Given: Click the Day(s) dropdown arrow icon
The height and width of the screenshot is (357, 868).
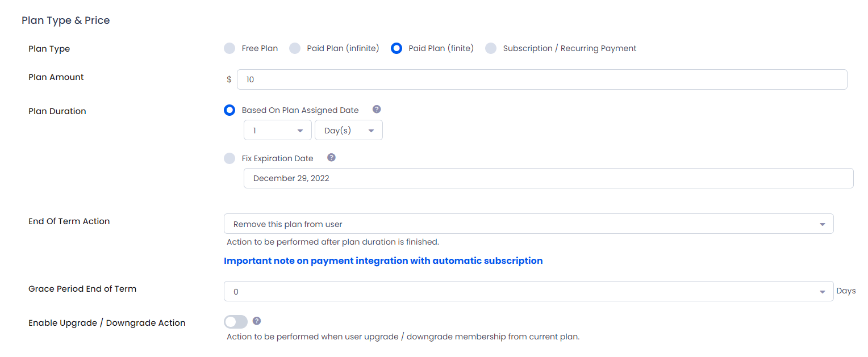Looking at the screenshot, I should coord(371,131).
